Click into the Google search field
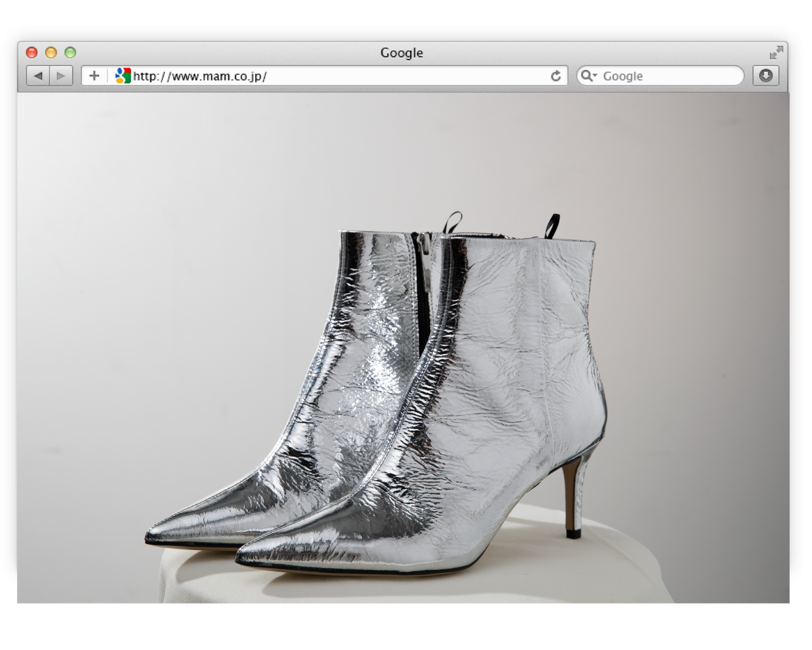This screenshot has width=812, height=650. (660, 76)
